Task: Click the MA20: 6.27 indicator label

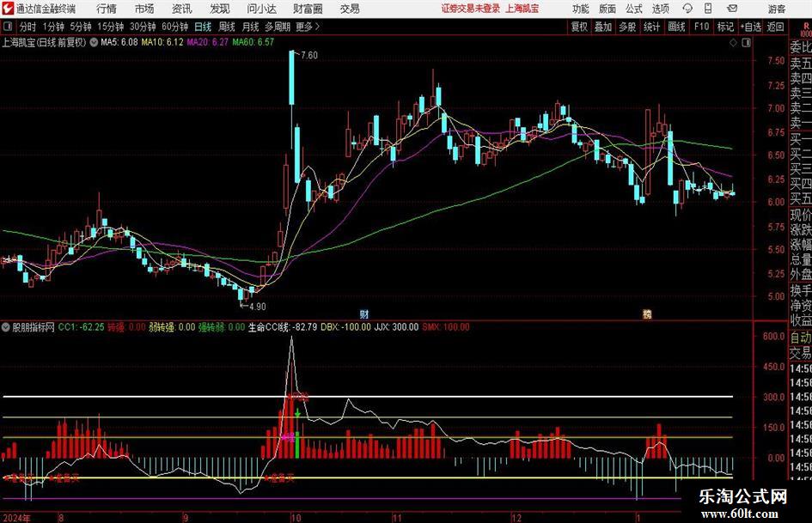Action: (x=207, y=42)
